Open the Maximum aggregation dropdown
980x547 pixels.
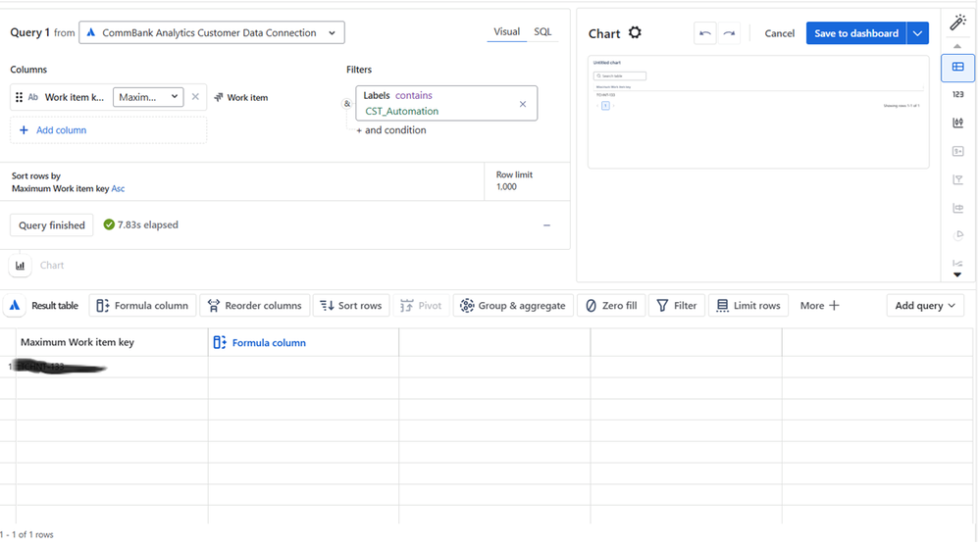coord(148,97)
